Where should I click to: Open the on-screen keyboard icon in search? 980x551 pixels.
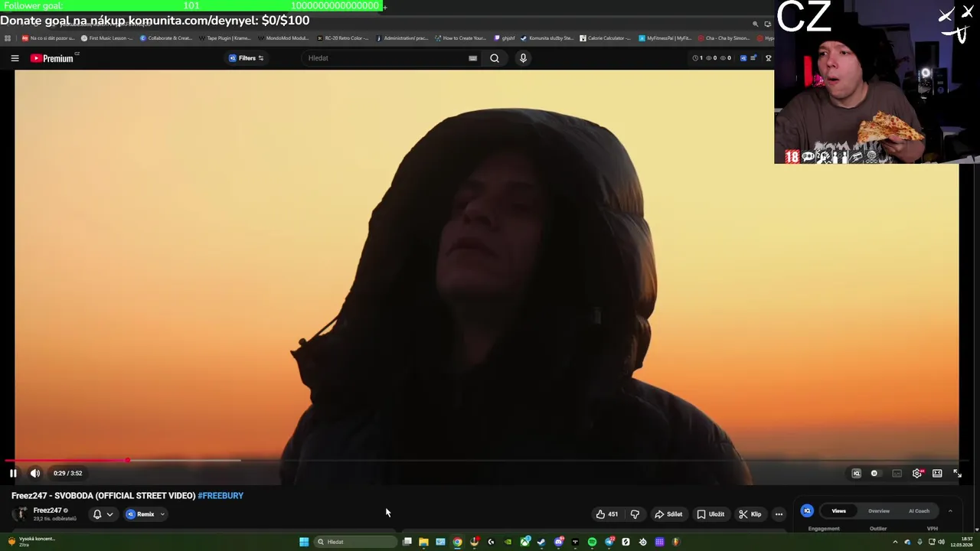(472, 58)
